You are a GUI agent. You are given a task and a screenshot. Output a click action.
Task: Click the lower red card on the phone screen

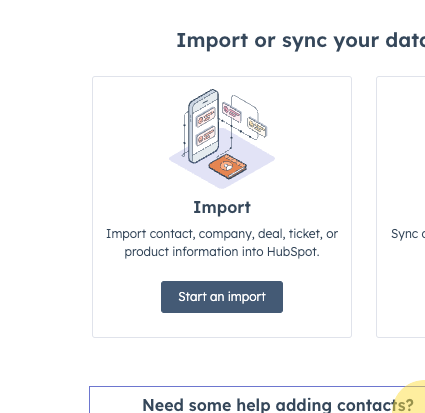pos(205,136)
